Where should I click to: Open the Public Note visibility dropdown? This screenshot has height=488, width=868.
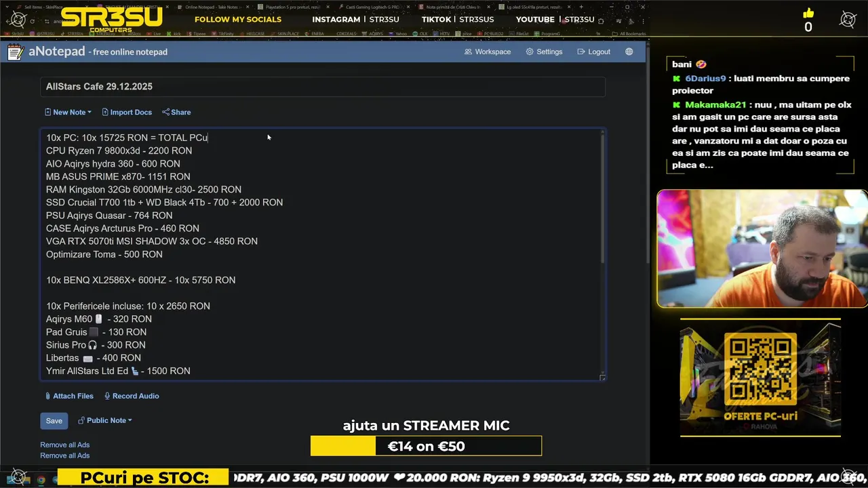click(x=105, y=420)
